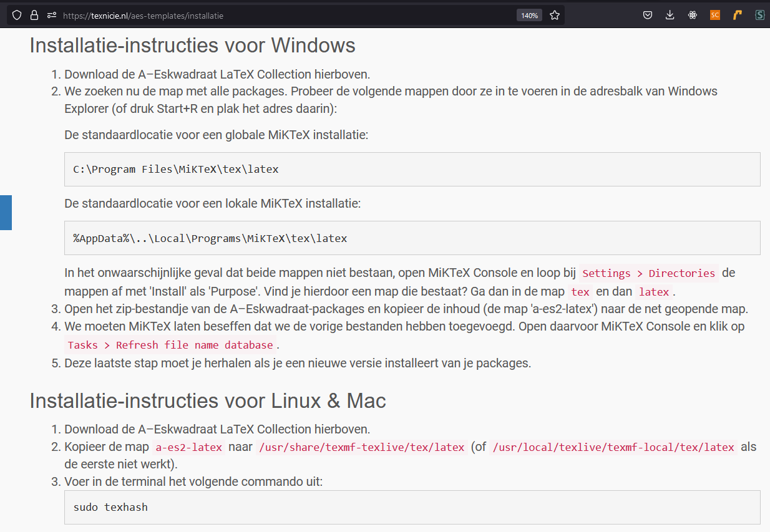Image resolution: width=770 pixels, height=532 pixels.
Task: Click the 'Settings > Directories' inline code
Action: [x=649, y=273]
